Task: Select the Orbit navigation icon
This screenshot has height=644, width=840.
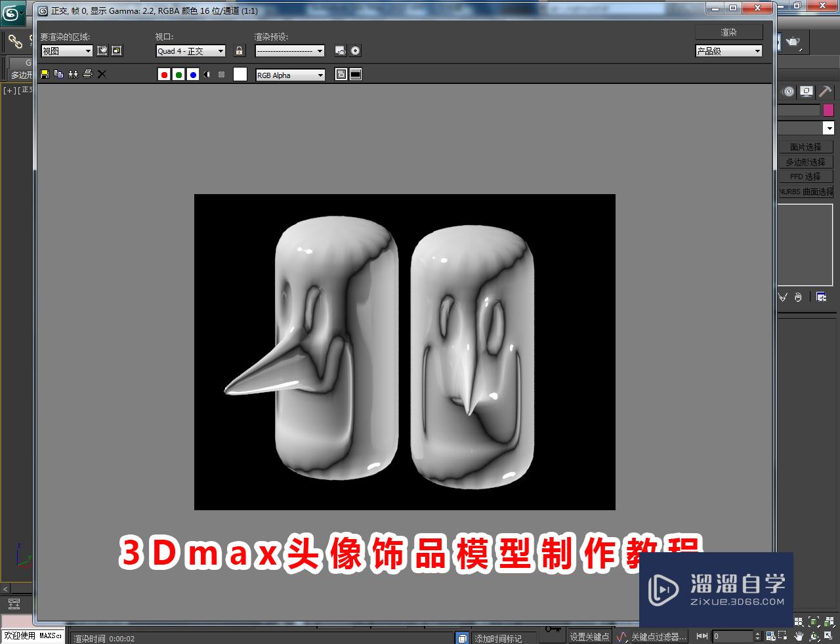Action: click(x=814, y=636)
